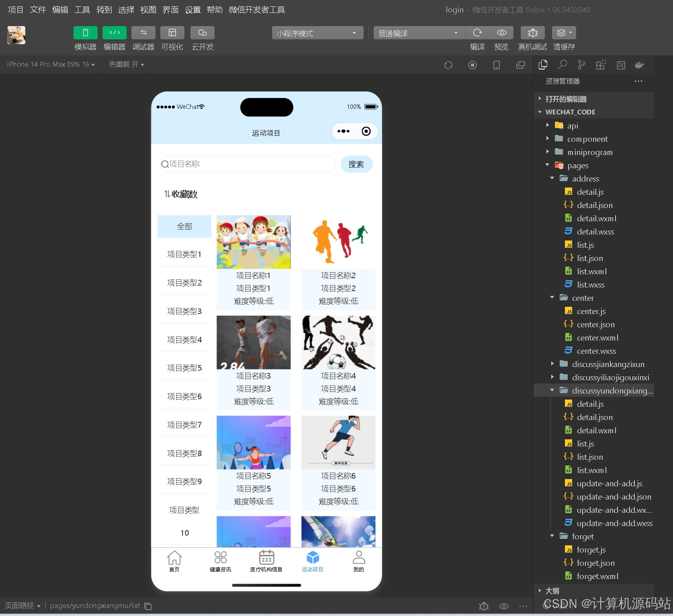Select the 全部 category
The width and height of the screenshot is (673, 616).
pos(184,226)
